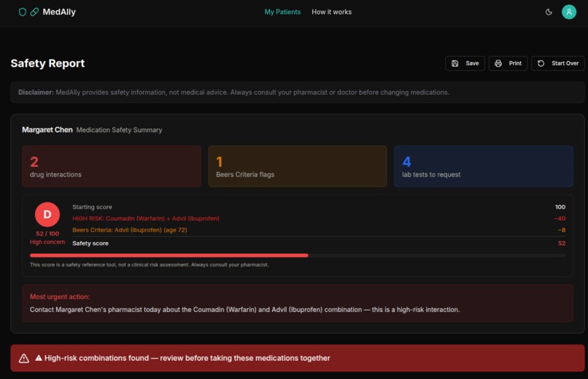Open the 4 lab tests to request card
Image resolution: width=588 pixels, height=379 pixels.
coord(484,166)
